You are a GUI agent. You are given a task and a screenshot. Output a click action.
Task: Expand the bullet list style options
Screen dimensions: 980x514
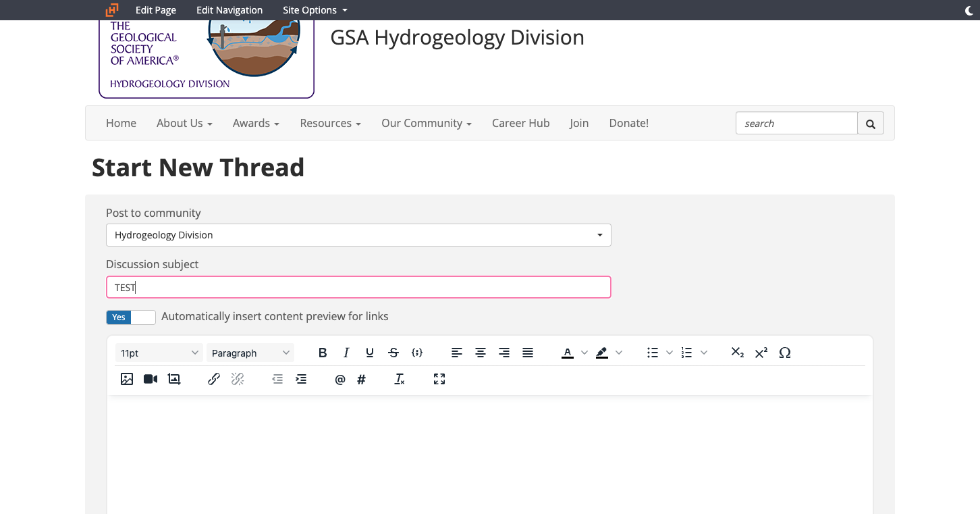click(x=670, y=353)
